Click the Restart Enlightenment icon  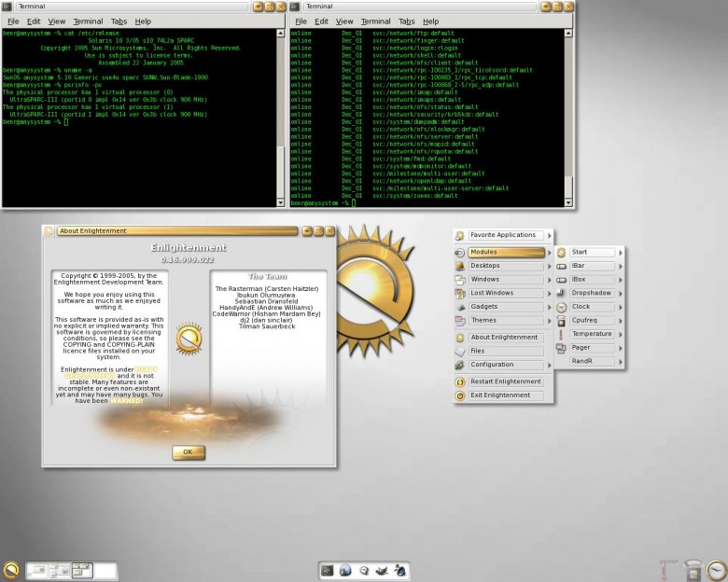[x=459, y=382]
